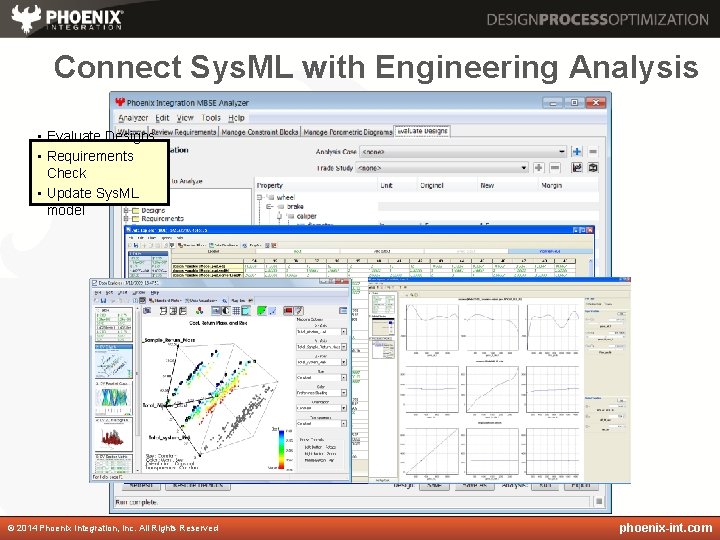Click the Property column header

tap(316, 186)
